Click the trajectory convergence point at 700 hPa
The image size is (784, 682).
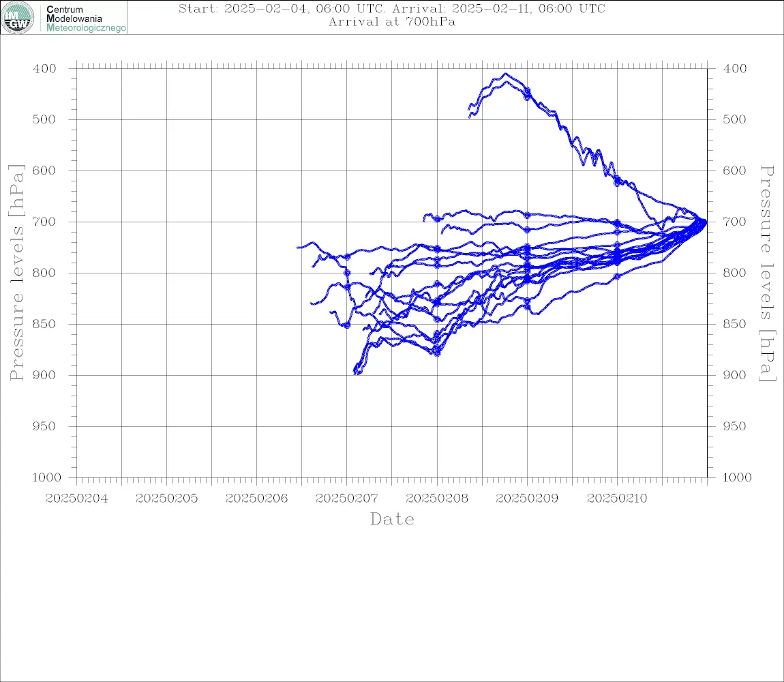coord(706,221)
